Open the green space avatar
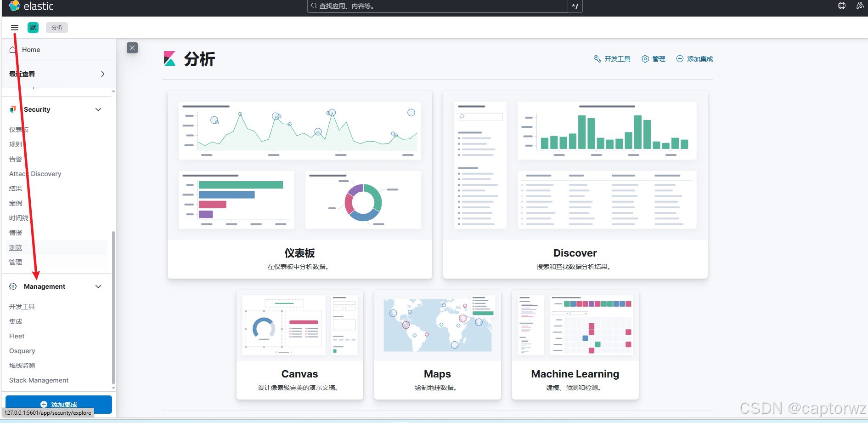This screenshot has height=423, width=868. pos(33,28)
